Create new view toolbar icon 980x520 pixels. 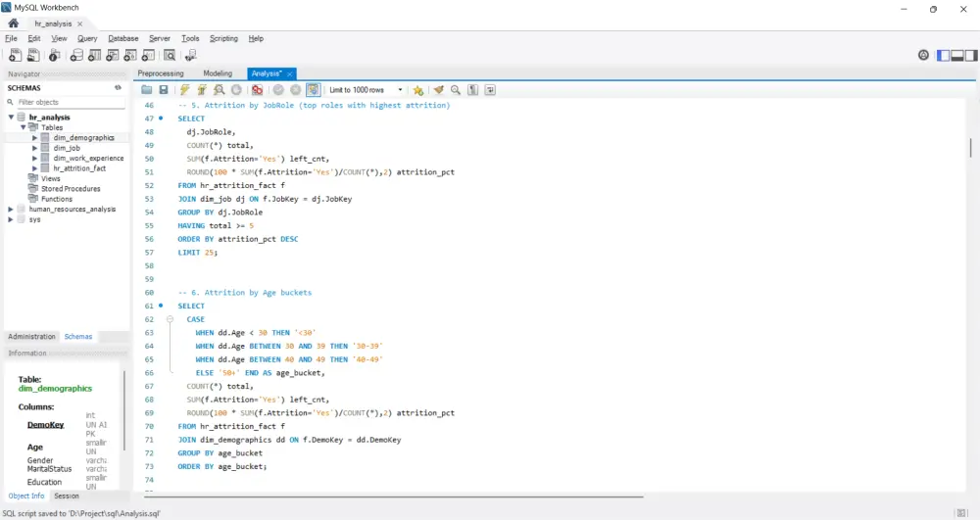tap(112, 56)
